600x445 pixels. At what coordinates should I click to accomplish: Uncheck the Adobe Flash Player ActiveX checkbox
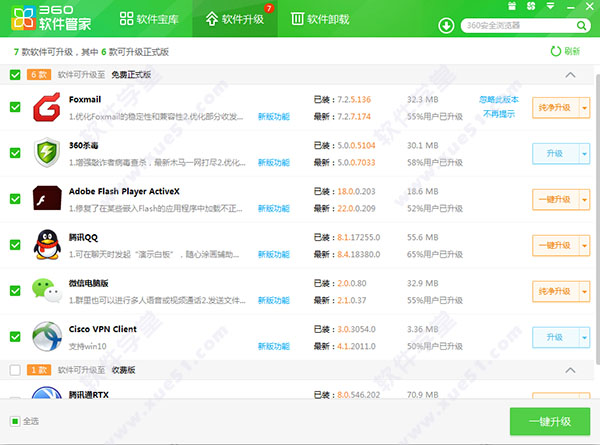[15, 199]
